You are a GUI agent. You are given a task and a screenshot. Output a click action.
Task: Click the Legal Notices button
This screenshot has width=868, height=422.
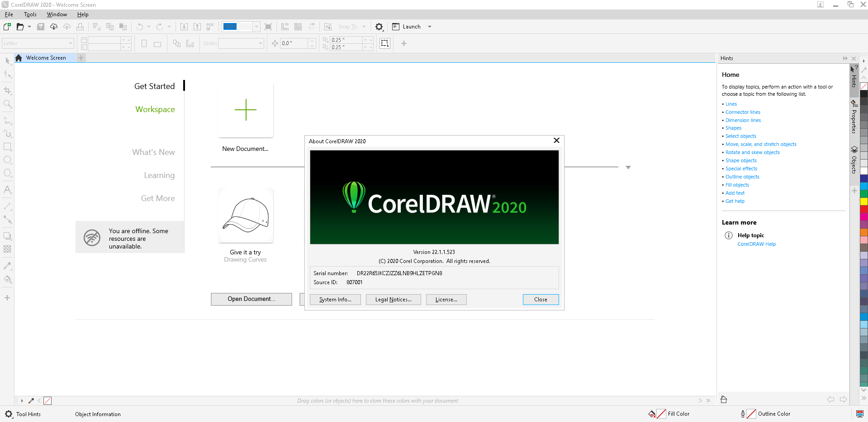[394, 300]
